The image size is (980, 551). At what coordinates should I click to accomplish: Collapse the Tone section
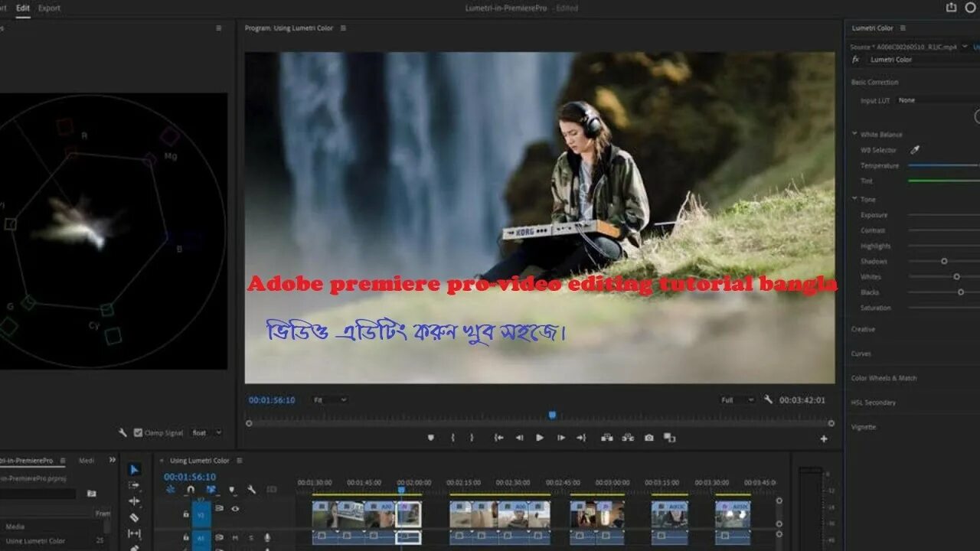(x=854, y=199)
